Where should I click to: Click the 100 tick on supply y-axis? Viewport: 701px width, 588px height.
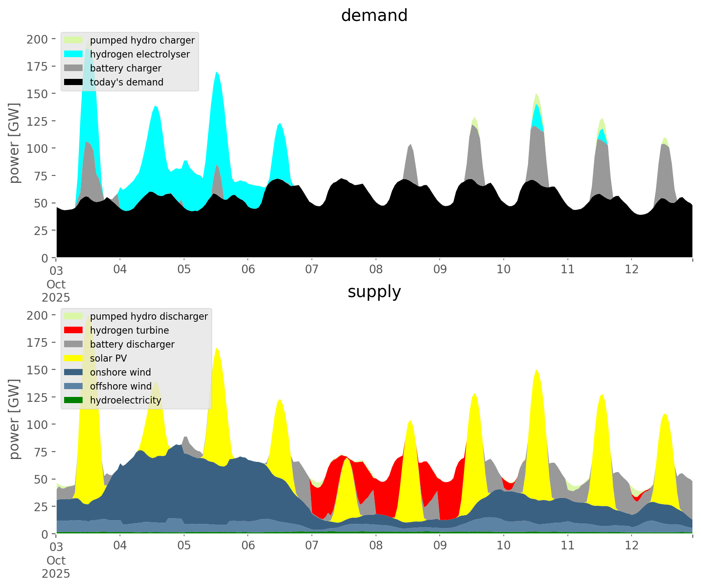37,425
